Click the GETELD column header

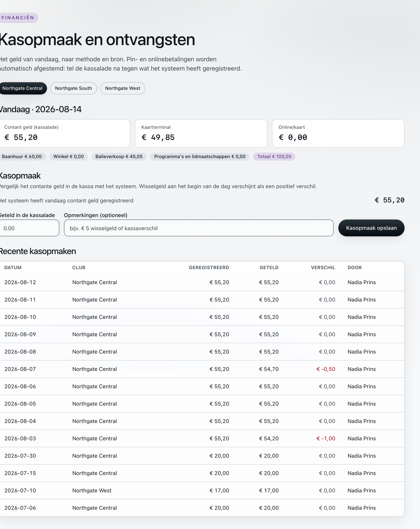coord(269,268)
